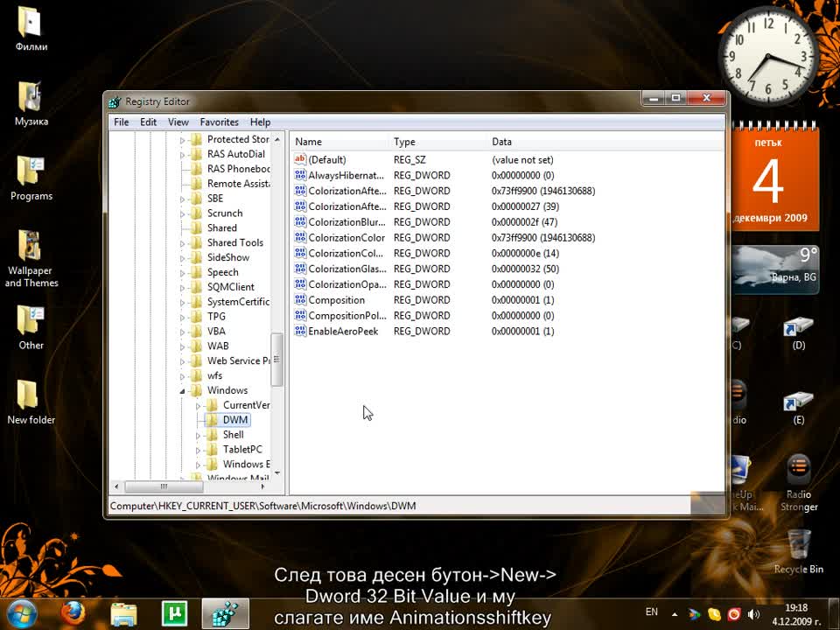840x630 pixels.
Task: Collapse the Windows key node
Action: (x=182, y=391)
